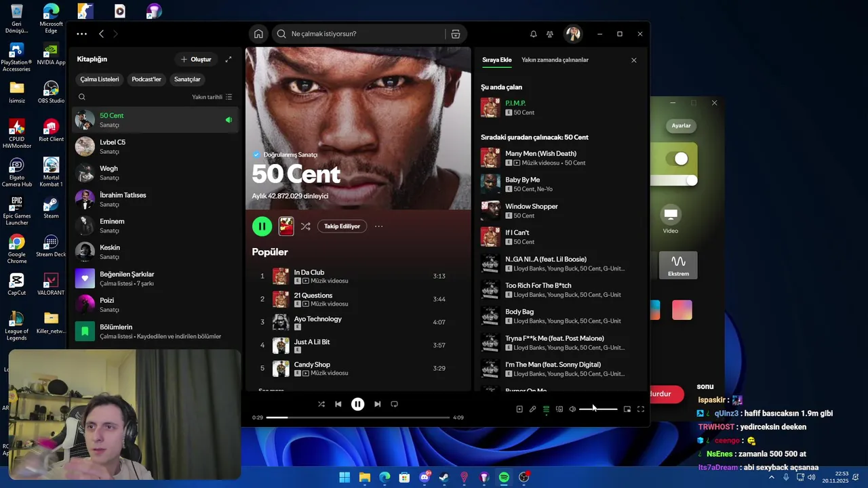The height and width of the screenshot is (488, 868).
Task: Open Spotify from the Windows taskbar
Action: [x=504, y=478]
